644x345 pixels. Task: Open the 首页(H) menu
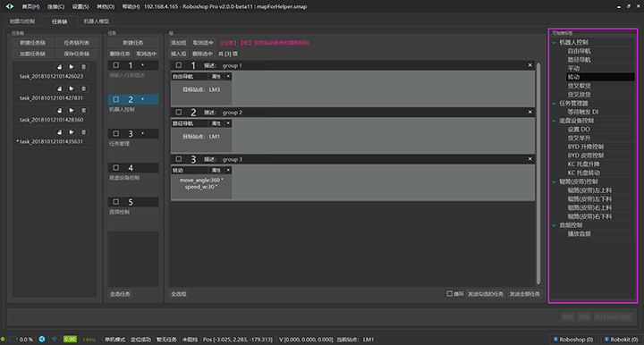(30, 6)
